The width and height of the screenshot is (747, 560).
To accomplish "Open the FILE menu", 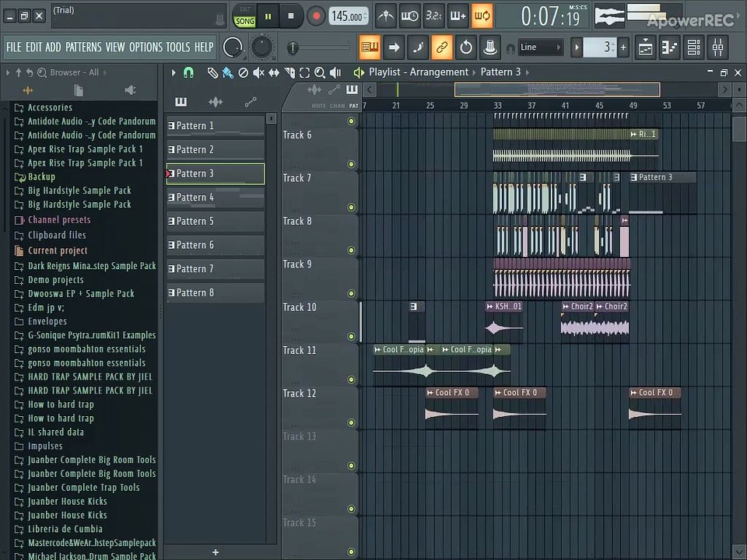I will click(14, 47).
